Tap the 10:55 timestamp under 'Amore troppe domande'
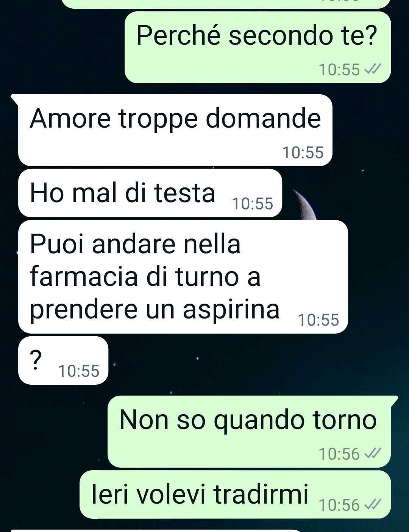The image size is (409, 532). click(303, 152)
